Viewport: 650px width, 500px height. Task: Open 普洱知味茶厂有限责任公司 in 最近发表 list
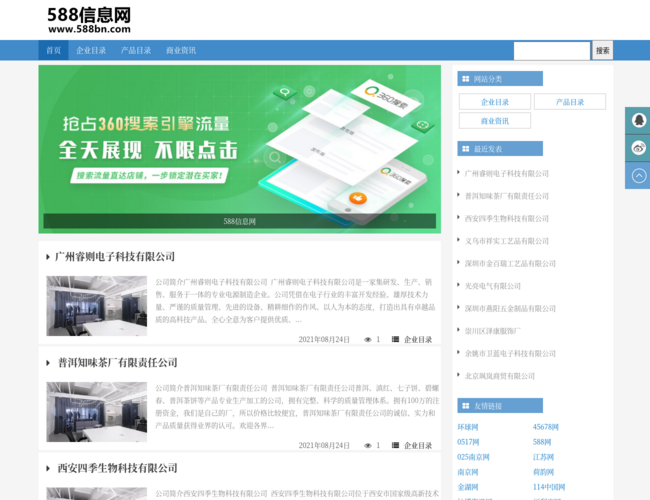pyautogui.click(x=507, y=196)
